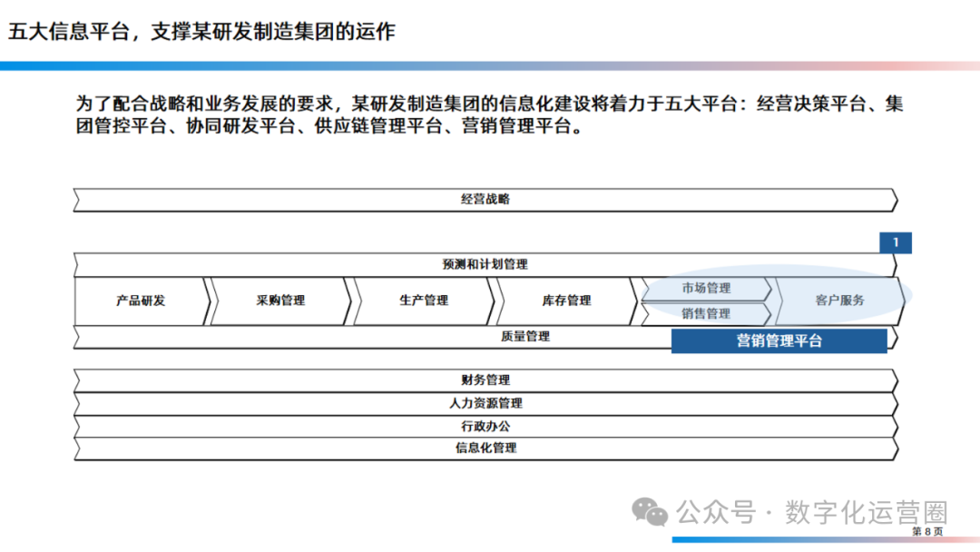
Task: Select the 采购管理 chevron block
Action: (281, 301)
